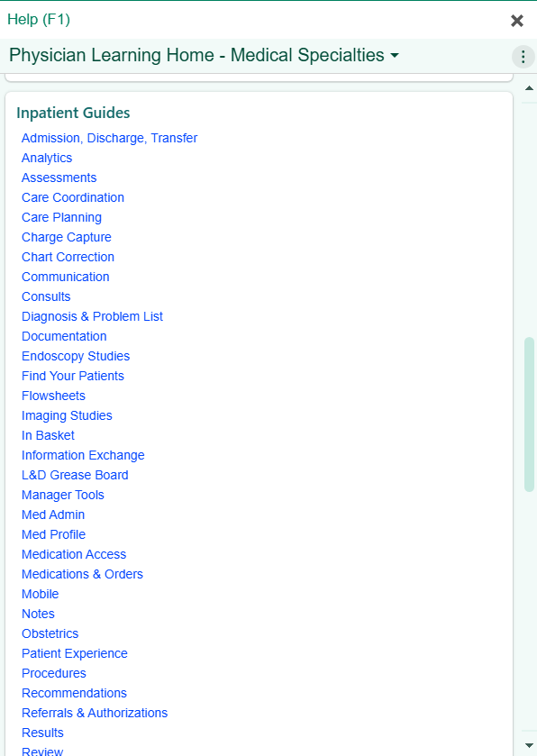This screenshot has width=537, height=756.
Task: Open the Obstetrics guide
Action: 50,632
